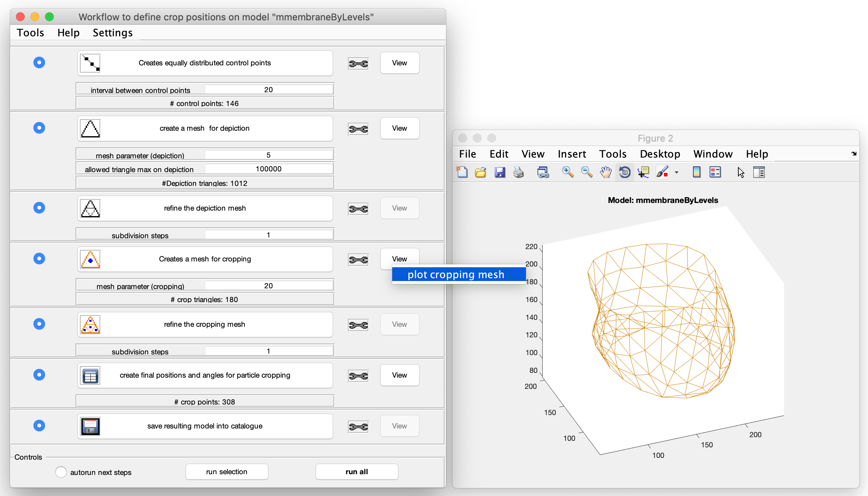Select the Pan hand tool

click(605, 172)
